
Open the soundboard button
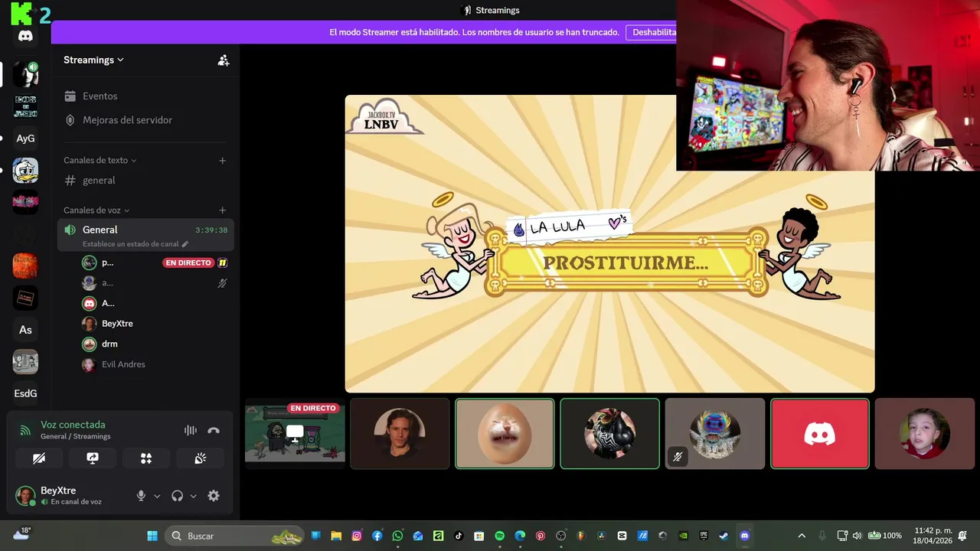click(200, 458)
